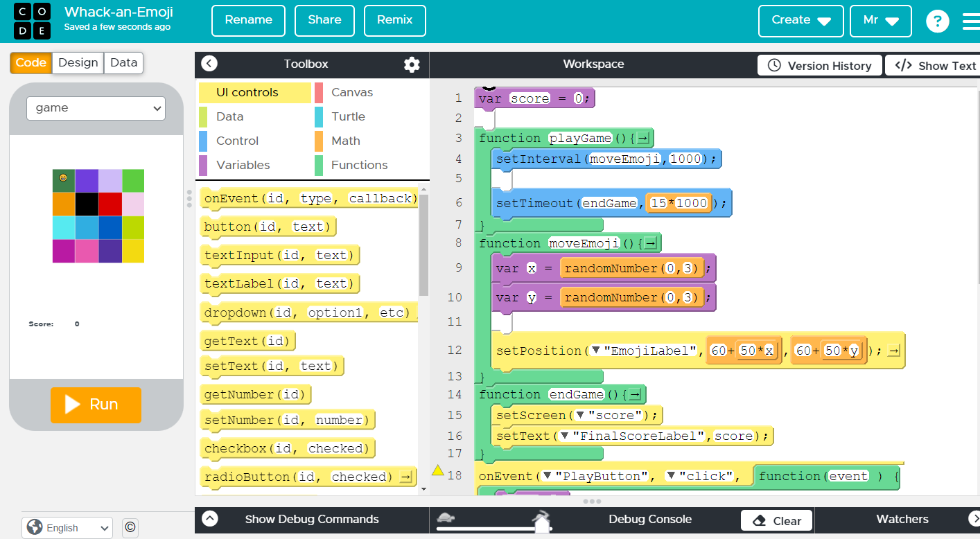Select the button(id, text) toolbox block
This screenshot has width=980, height=539.
[x=269, y=227]
